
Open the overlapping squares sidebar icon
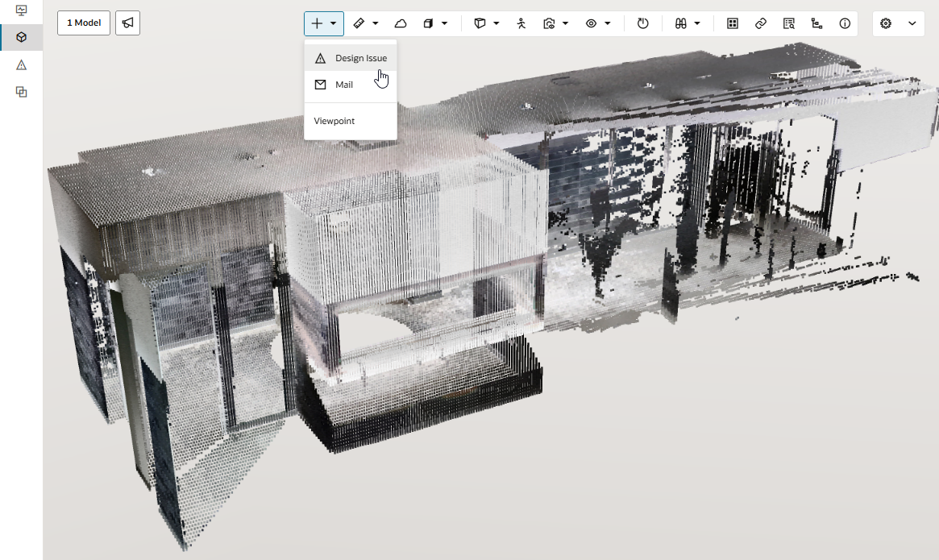point(22,92)
